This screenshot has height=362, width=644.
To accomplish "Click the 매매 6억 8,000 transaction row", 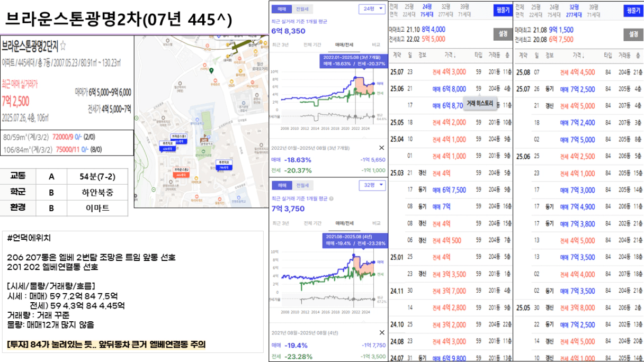I will pyautogui.click(x=450, y=89).
